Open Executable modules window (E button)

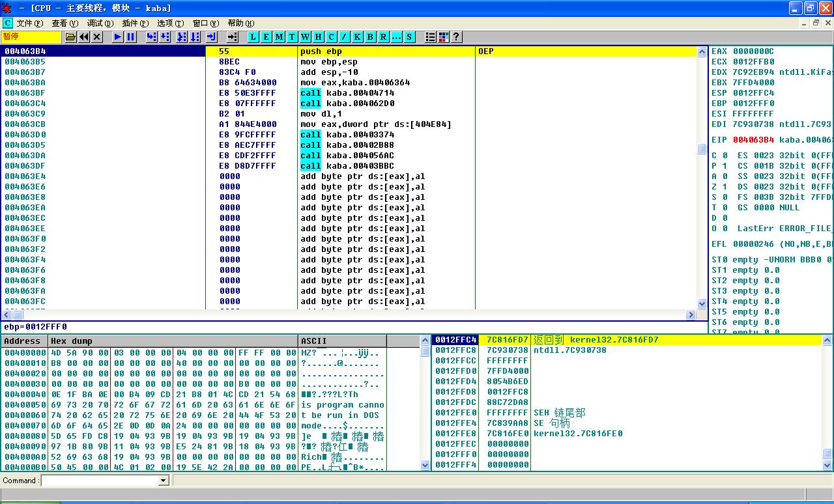click(x=266, y=37)
